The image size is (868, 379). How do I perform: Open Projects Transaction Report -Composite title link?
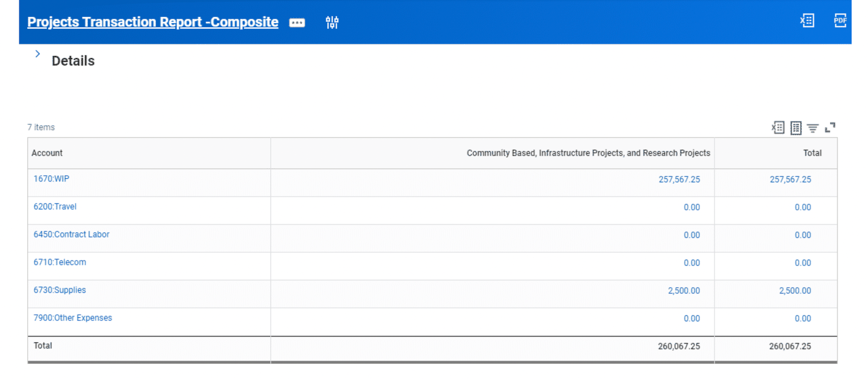coord(152,22)
